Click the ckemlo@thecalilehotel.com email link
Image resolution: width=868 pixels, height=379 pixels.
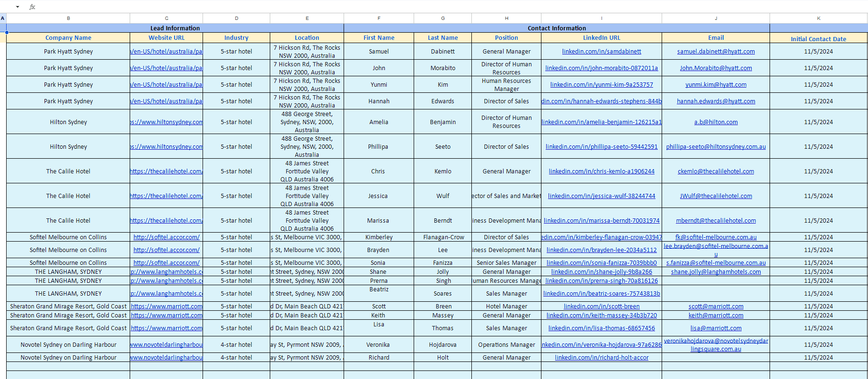click(x=716, y=171)
